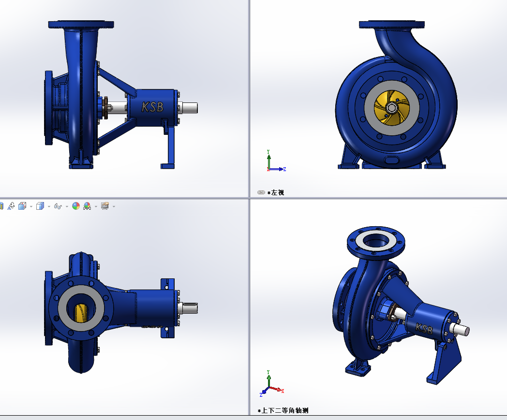Click View Settings monitor icon

105,206
